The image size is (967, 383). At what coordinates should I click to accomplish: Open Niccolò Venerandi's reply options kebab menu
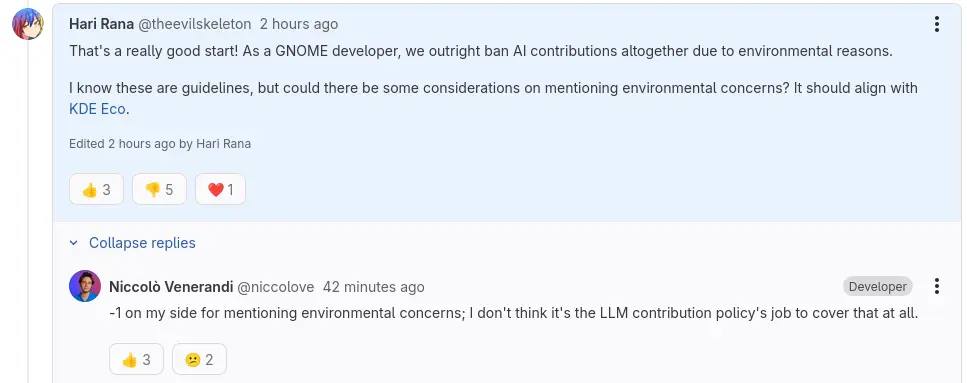[x=936, y=286]
